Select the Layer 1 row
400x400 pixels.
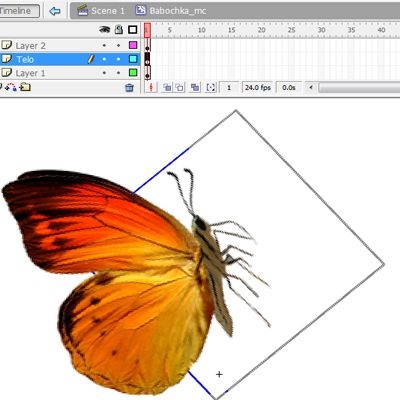[70, 73]
